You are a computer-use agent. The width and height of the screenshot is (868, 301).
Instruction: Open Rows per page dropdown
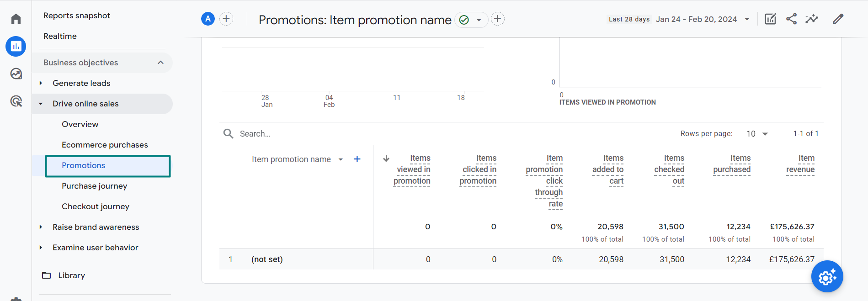tap(757, 133)
